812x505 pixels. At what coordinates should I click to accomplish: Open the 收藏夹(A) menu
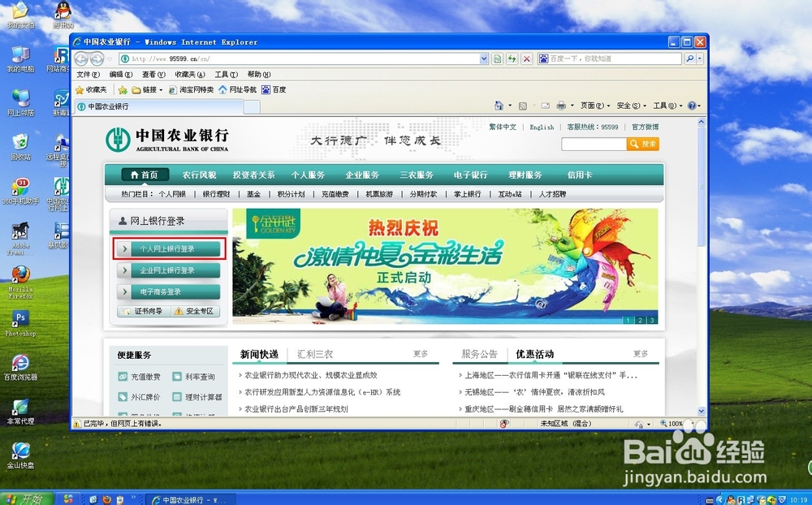[190, 75]
